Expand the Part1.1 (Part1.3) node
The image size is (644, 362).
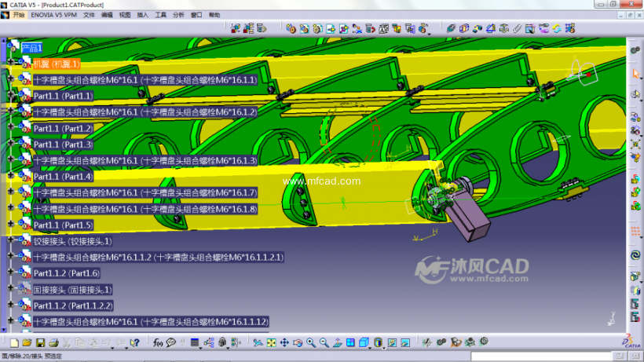pos(10,144)
